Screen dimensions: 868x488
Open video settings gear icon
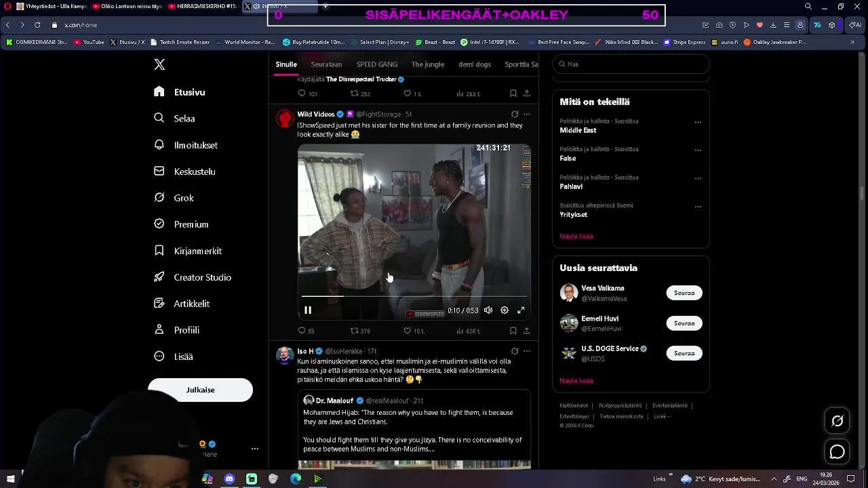[x=505, y=310]
